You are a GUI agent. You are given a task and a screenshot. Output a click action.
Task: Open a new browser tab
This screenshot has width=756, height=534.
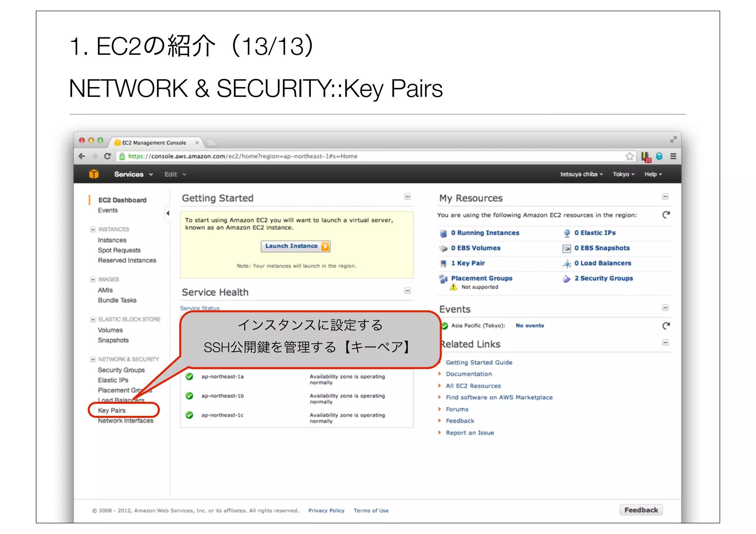point(212,143)
